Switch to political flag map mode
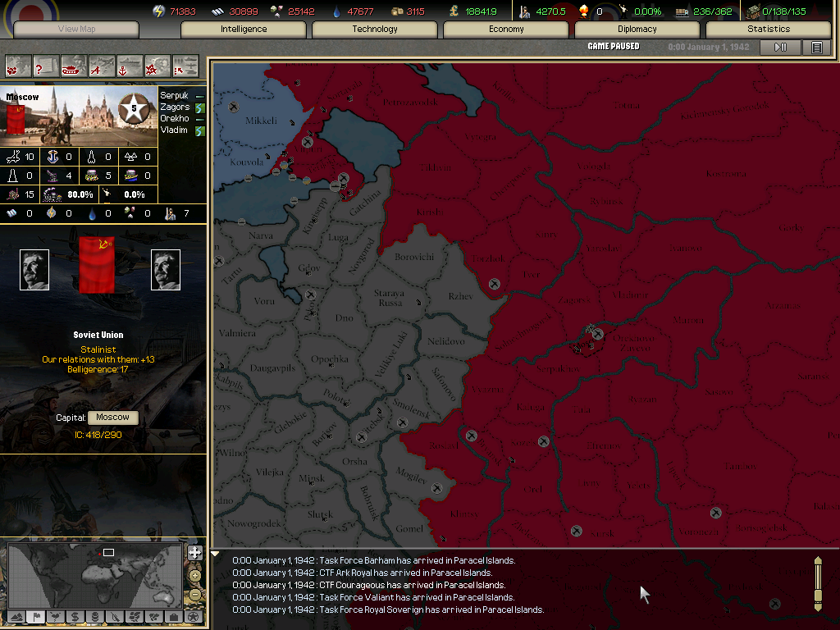The image size is (840, 630). [36, 617]
